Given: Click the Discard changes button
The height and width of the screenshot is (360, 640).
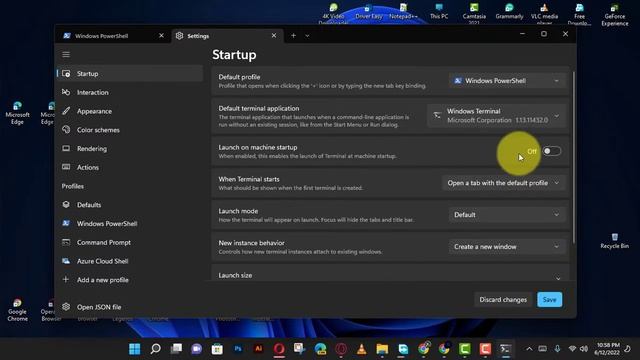Looking at the screenshot, I should point(503,300).
